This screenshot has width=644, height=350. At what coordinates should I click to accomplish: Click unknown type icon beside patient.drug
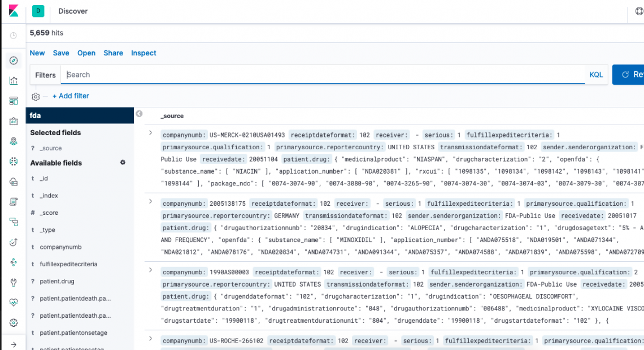click(32, 282)
